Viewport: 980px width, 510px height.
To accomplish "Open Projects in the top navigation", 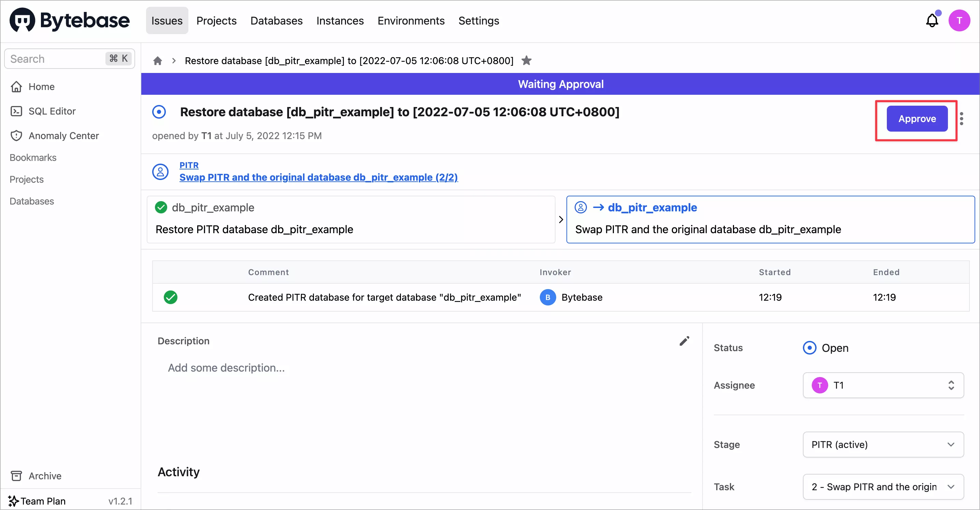I will pos(216,20).
